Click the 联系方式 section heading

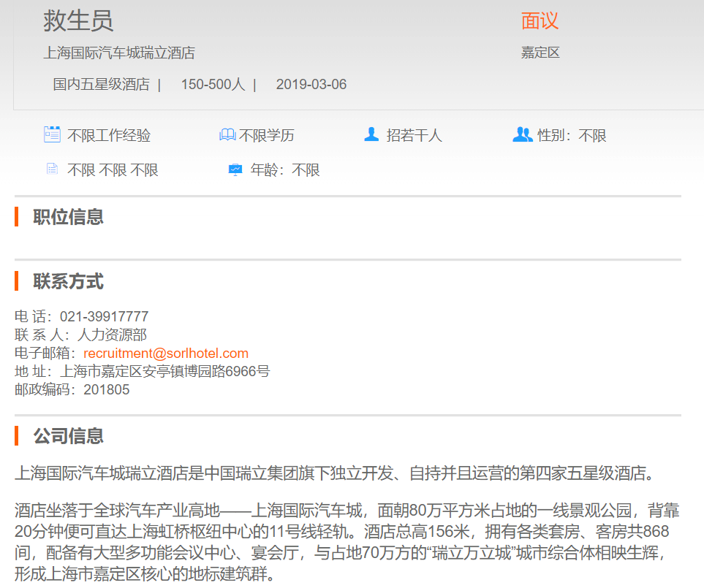click(68, 281)
